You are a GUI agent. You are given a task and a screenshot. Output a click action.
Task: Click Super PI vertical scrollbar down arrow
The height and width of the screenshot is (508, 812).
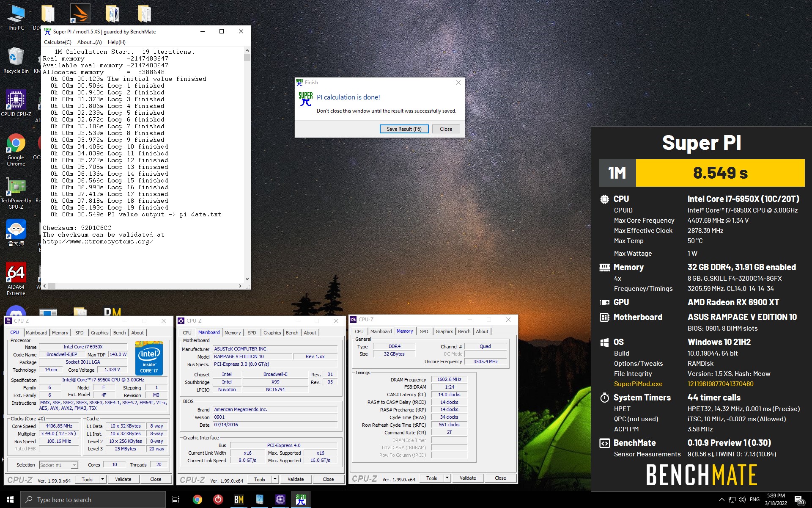pyautogui.click(x=247, y=279)
